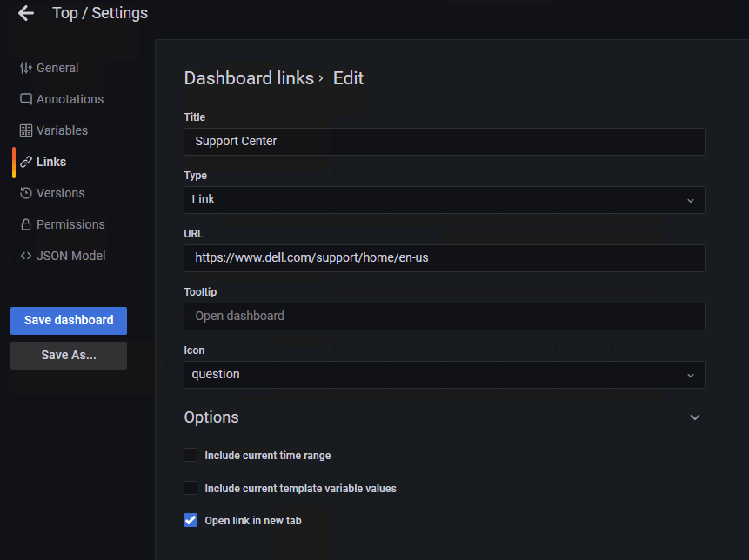Collapse the Options section chevron

pos(694,417)
